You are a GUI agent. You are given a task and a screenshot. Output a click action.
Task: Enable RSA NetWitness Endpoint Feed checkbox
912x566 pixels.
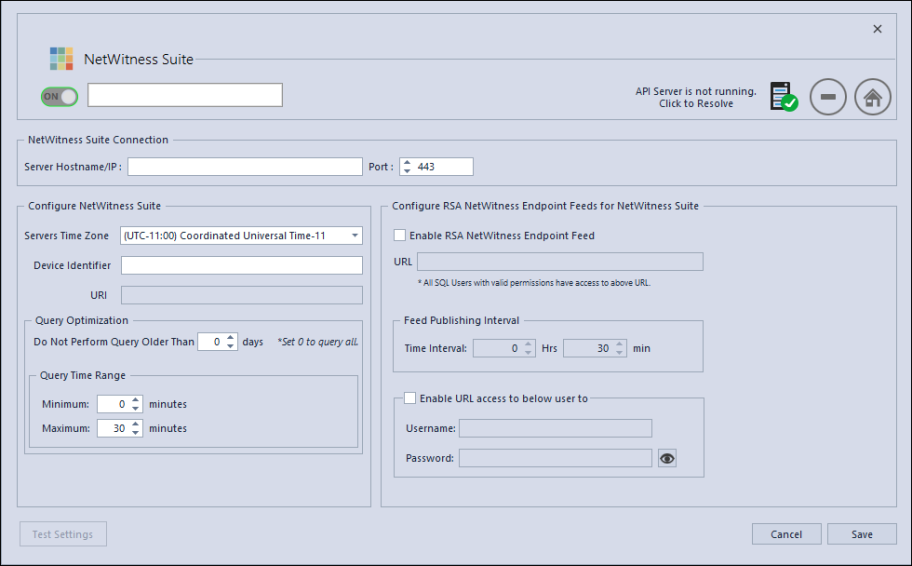pos(400,235)
